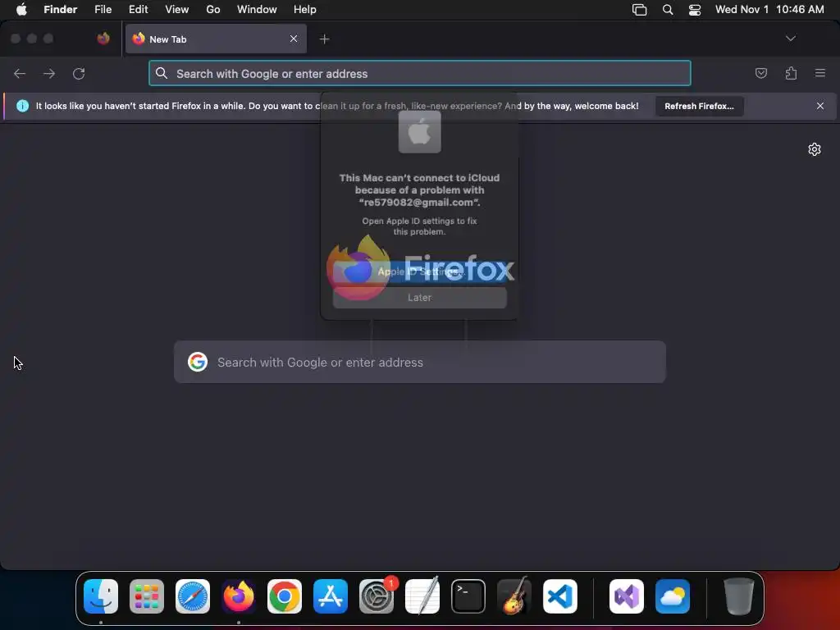Open the View menu
Viewport: 840px width, 630px height.
pos(177,9)
